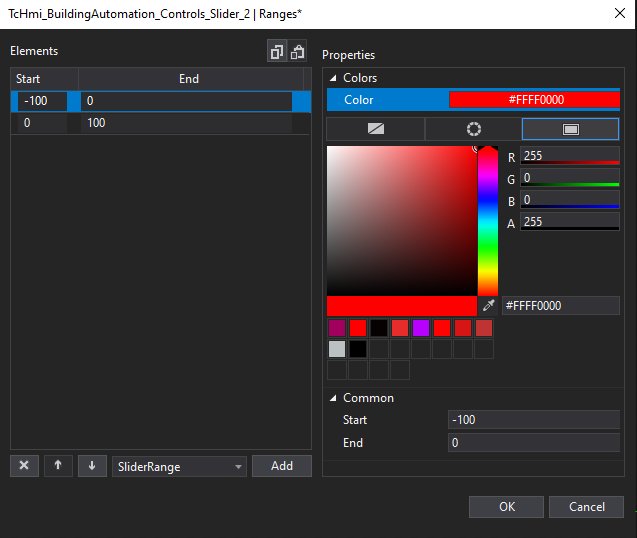
Task: Click the Cancel button
Action: (x=586, y=507)
